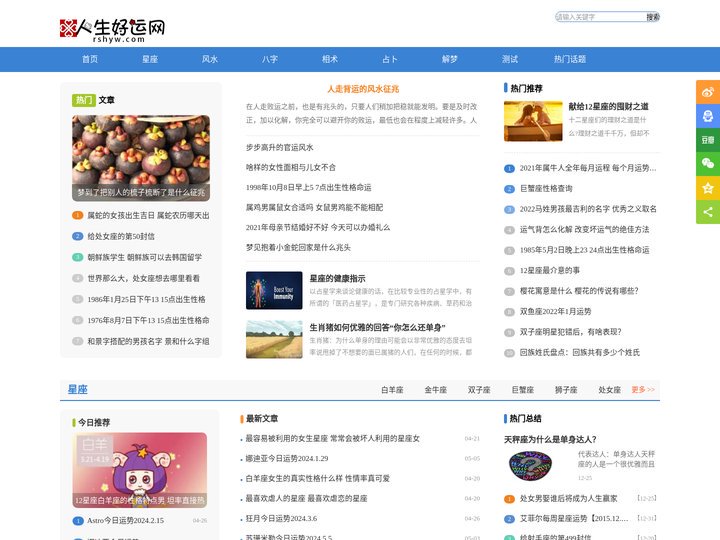720x540 pixels.
Task: Select the 占卜 navigation item
Action: (x=390, y=59)
